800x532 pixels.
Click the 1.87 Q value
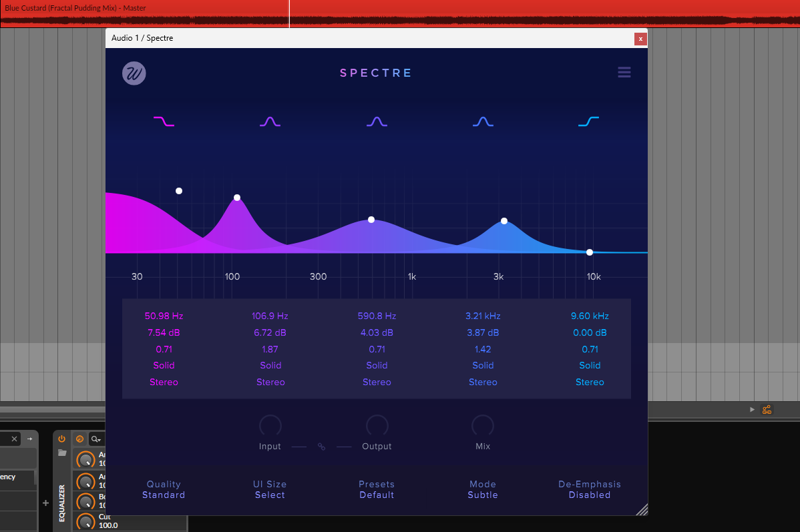click(270, 349)
